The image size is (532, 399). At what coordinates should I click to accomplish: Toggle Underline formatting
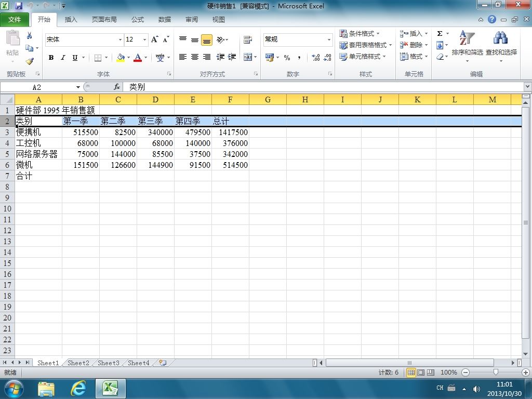[x=75, y=58]
